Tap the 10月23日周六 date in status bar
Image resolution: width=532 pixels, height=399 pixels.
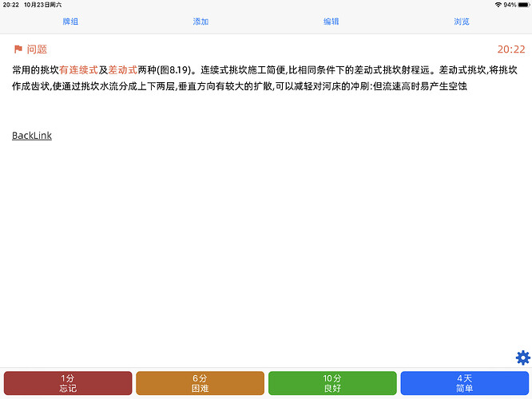(x=43, y=5)
